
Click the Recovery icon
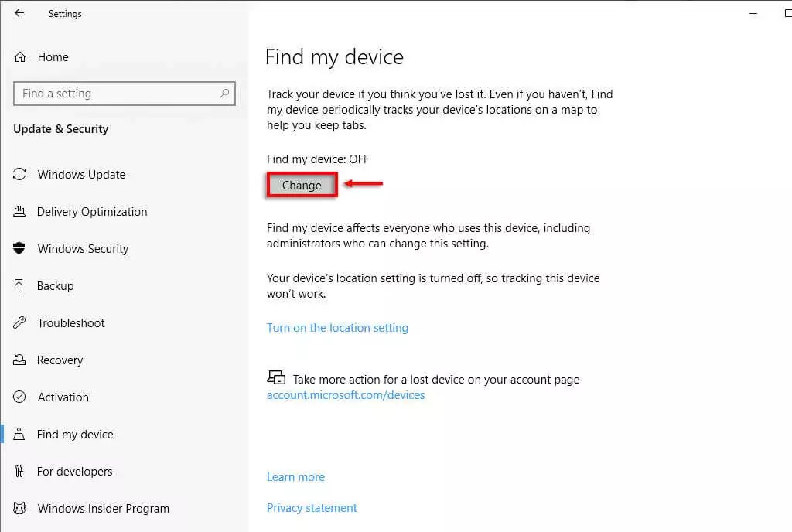pos(19,360)
